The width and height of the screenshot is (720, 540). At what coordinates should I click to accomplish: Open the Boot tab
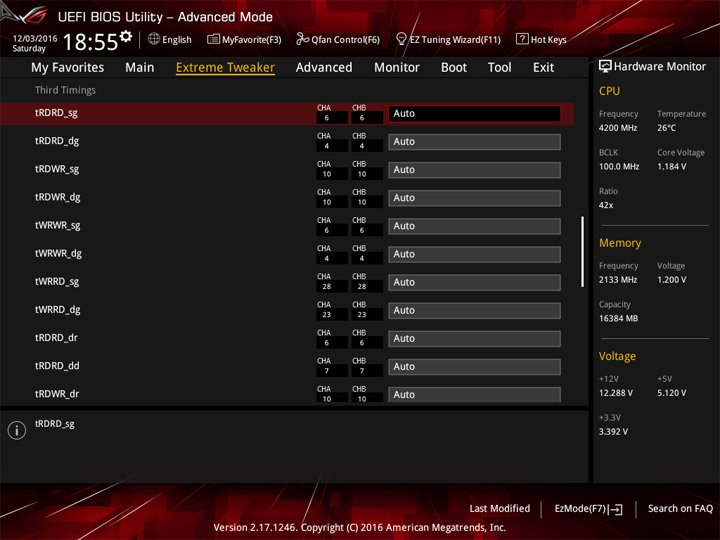454,68
